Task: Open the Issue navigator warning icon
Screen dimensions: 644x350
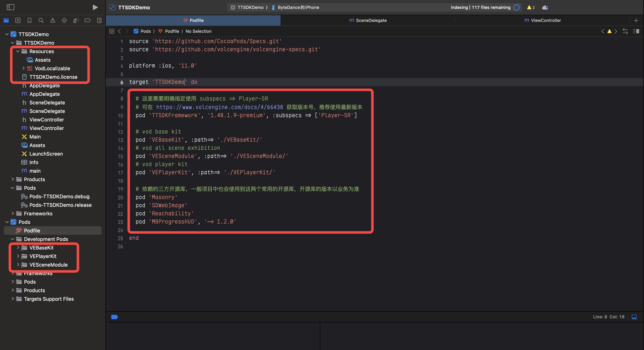Action: click(x=53, y=21)
